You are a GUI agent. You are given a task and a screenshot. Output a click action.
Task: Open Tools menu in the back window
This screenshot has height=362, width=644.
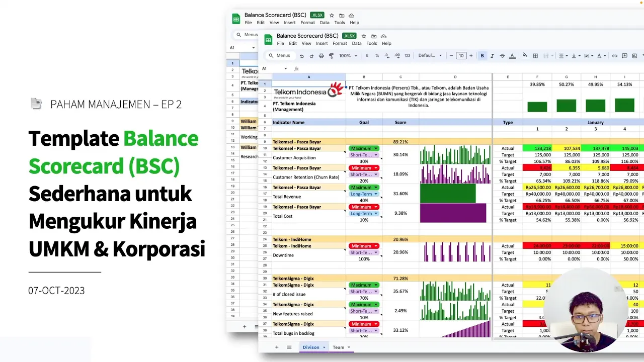tap(340, 23)
